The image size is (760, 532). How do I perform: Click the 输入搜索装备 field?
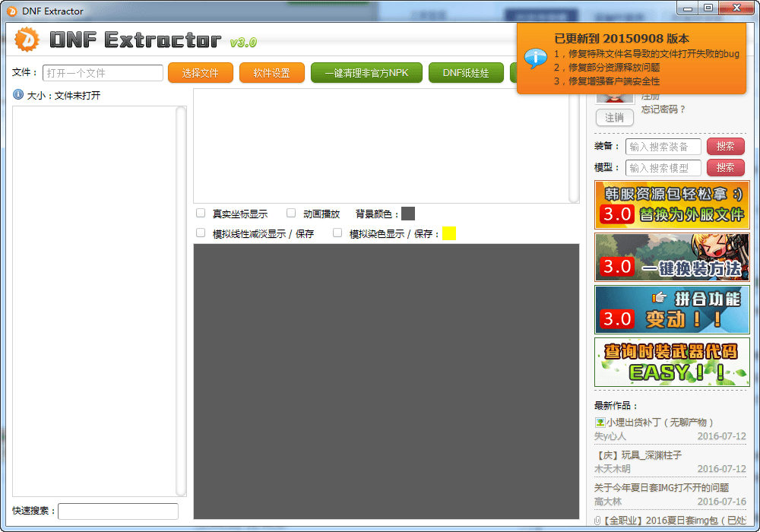click(x=663, y=147)
